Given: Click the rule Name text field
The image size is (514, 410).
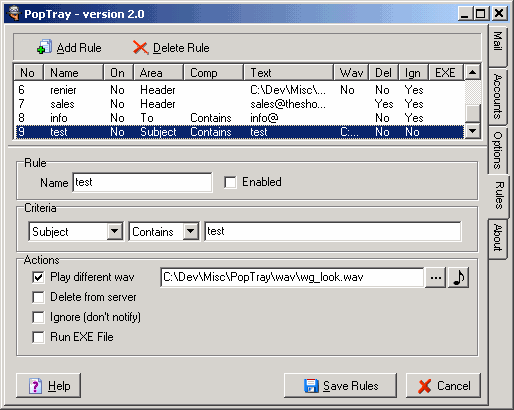Looking at the screenshot, I should (x=142, y=182).
